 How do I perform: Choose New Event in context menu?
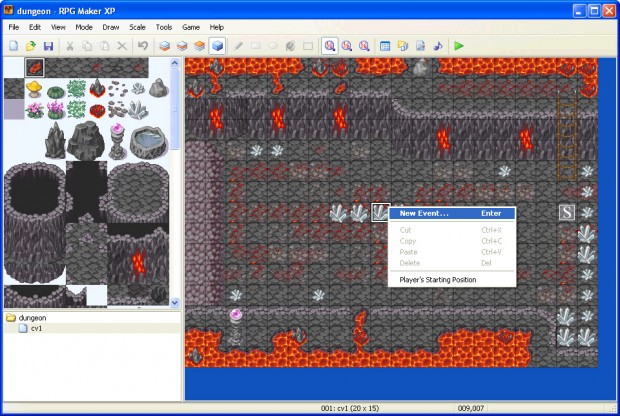click(452, 214)
